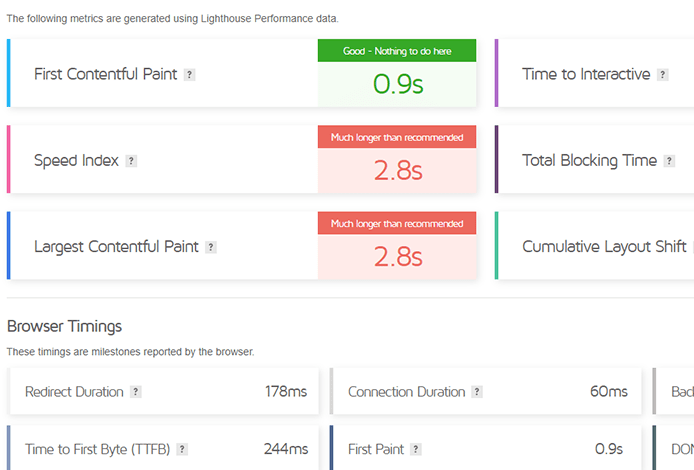Open the Time to First Byte help icon
Screen dimensions: 694x470
pyautogui.click(x=182, y=449)
